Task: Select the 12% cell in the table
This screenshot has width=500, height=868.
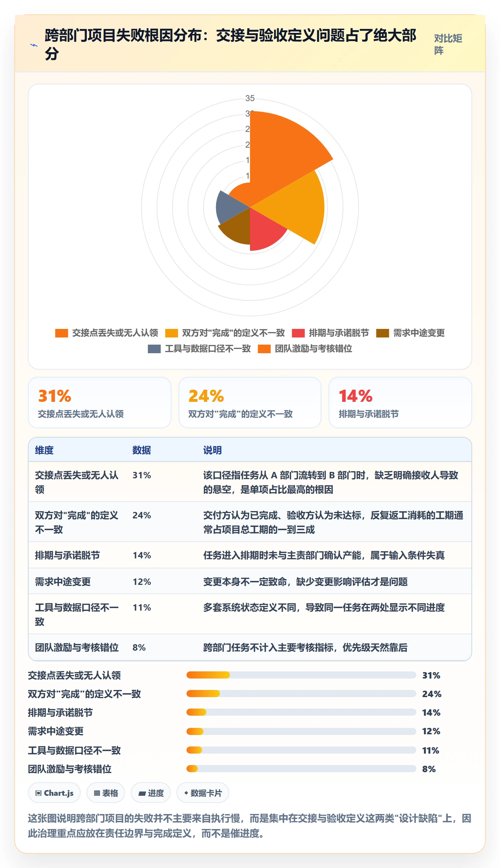Action: click(142, 582)
